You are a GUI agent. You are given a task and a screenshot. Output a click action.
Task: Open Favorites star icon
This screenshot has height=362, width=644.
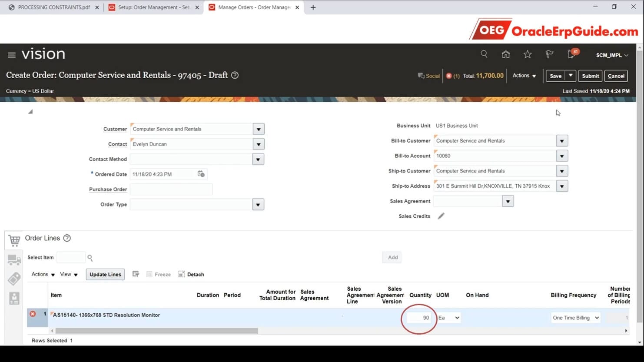[x=527, y=54]
